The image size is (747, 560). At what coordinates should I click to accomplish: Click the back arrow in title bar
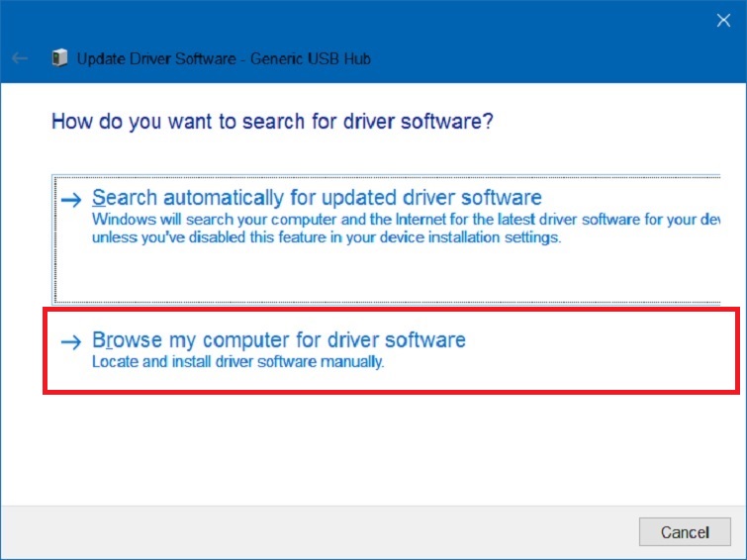point(20,58)
